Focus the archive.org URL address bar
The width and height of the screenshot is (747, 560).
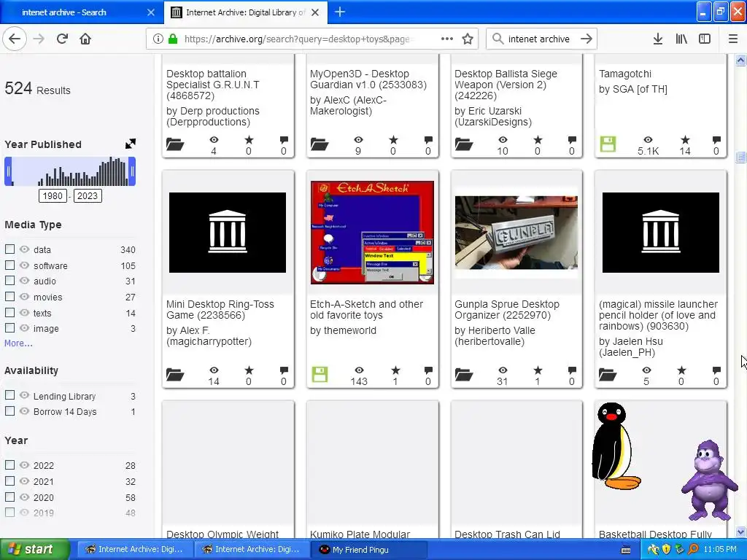tap(296, 39)
